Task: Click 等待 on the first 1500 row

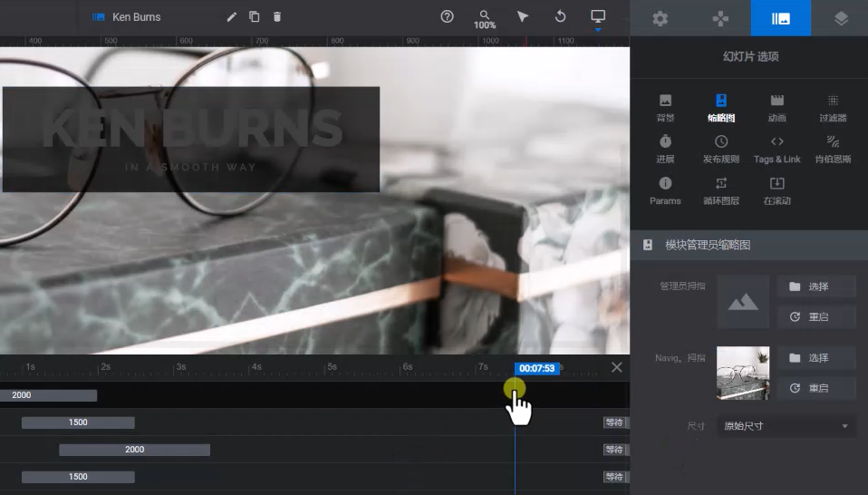Action: coord(614,422)
